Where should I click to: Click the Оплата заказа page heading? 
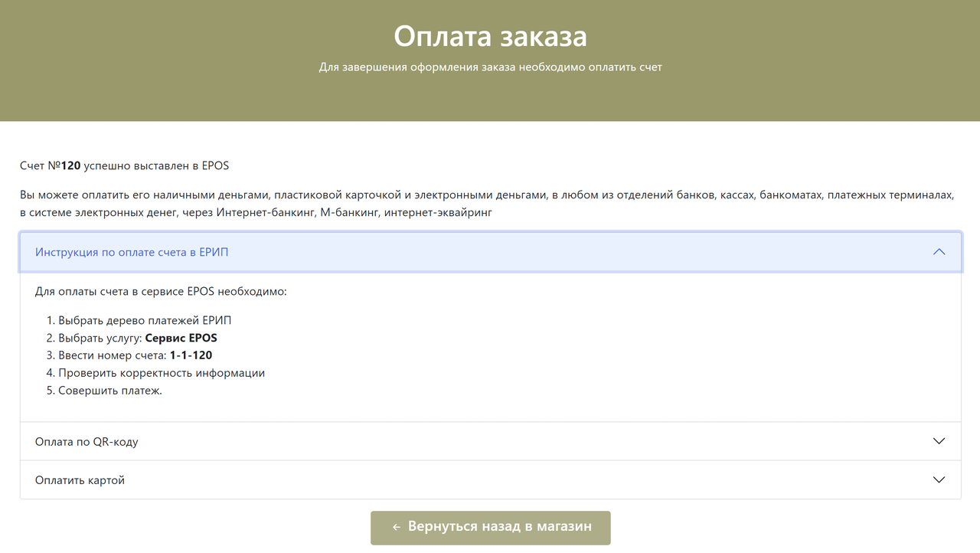[490, 36]
